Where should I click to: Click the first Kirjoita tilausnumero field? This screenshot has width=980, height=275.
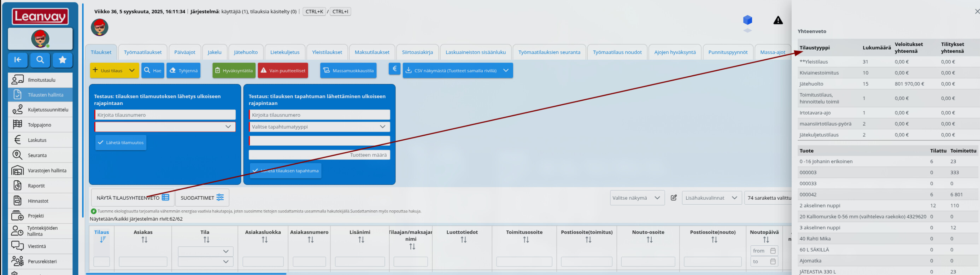[165, 115]
